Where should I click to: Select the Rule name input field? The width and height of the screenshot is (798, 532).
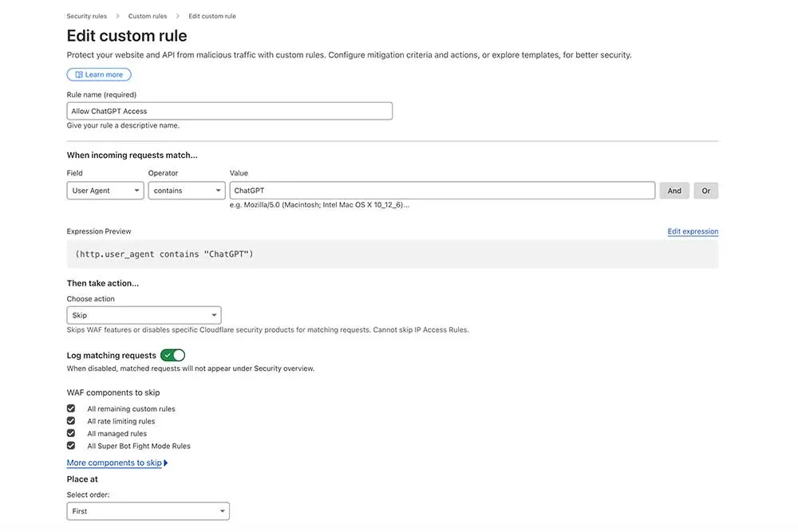pos(229,110)
